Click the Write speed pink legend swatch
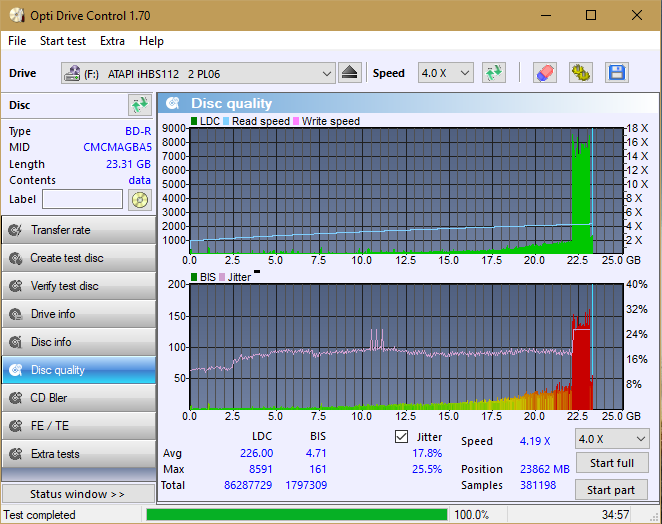The image size is (662, 524). [296, 121]
